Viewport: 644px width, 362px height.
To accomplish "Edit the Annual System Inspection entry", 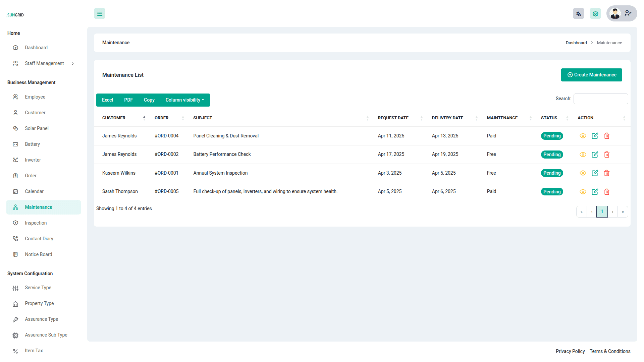I will pos(595,173).
